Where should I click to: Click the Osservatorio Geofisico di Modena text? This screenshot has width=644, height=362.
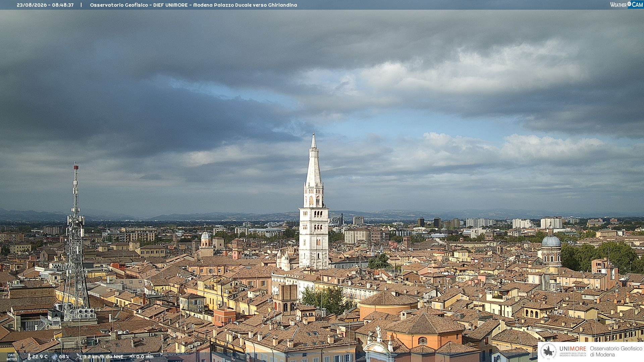(x=616, y=352)
